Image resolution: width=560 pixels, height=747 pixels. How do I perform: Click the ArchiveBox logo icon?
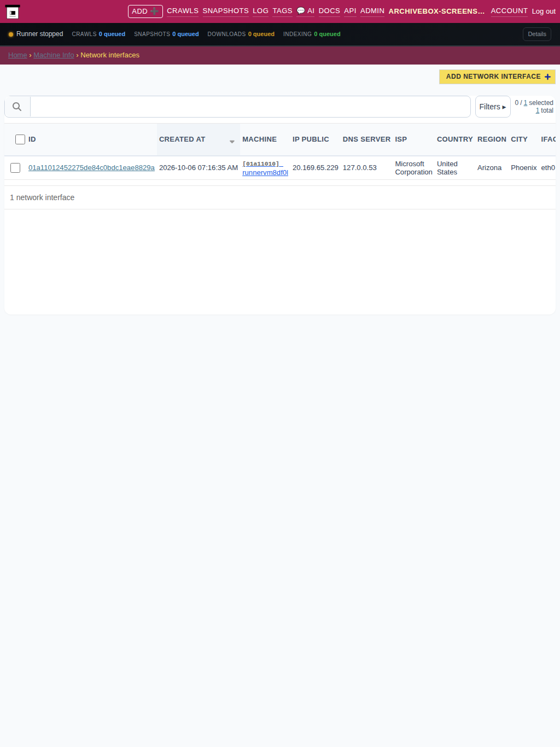[13, 11]
